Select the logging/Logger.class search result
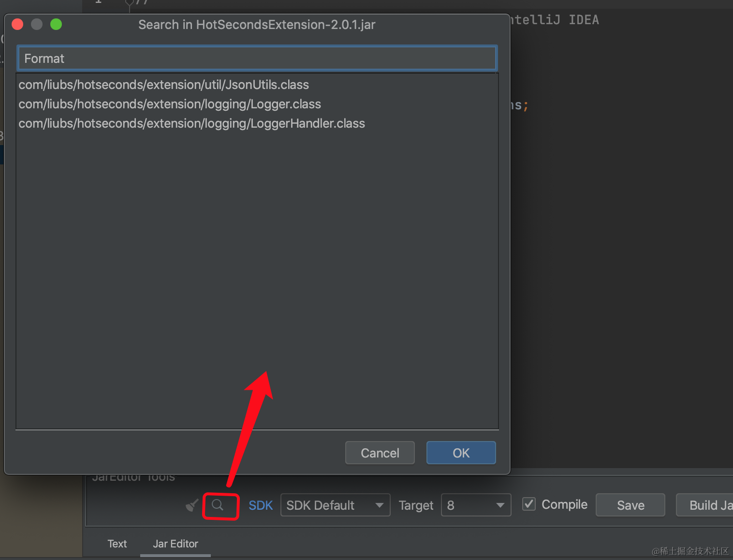Viewport: 733px width, 560px height. 257,104
